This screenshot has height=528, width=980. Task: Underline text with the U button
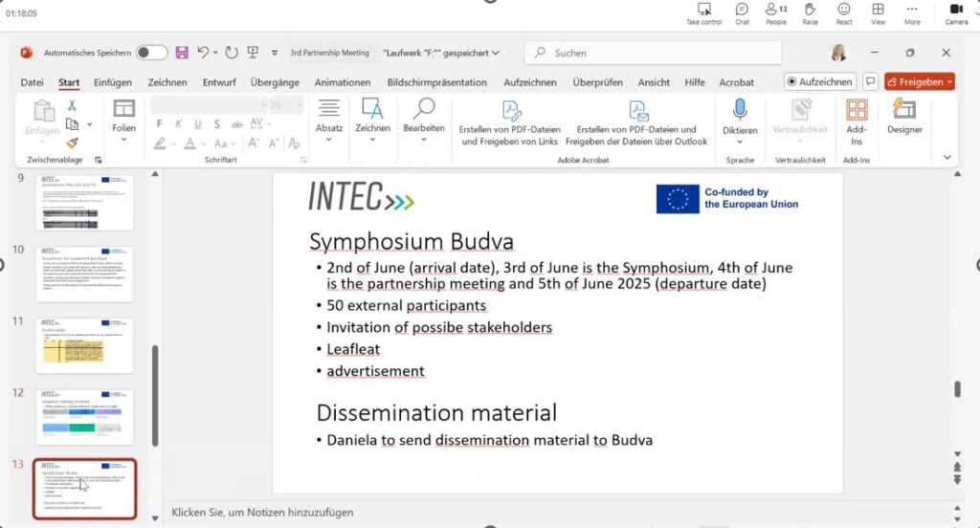coord(197,123)
